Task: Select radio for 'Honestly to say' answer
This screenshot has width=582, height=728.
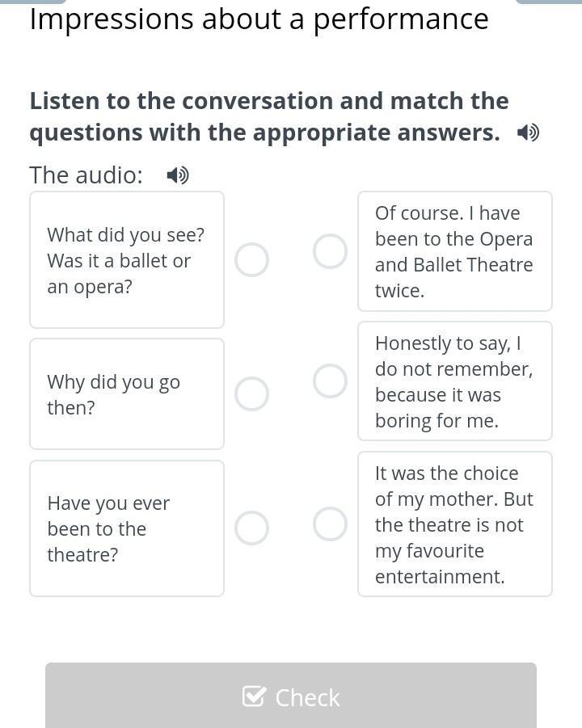Action: tap(330, 381)
